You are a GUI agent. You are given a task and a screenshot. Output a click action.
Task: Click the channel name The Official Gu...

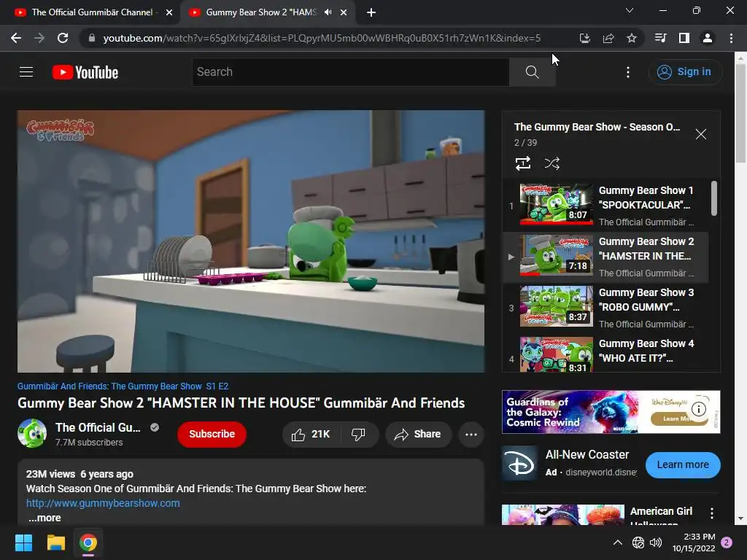[98, 427]
